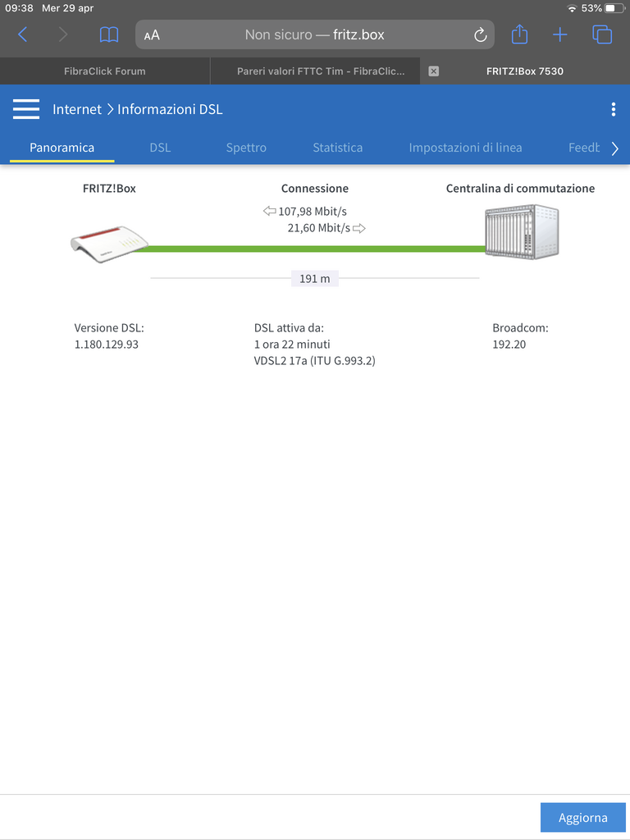Image resolution: width=630 pixels, height=840 pixels.
Task: Select the FRITZ!Box 7530 browser tab
Action: click(x=525, y=71)
